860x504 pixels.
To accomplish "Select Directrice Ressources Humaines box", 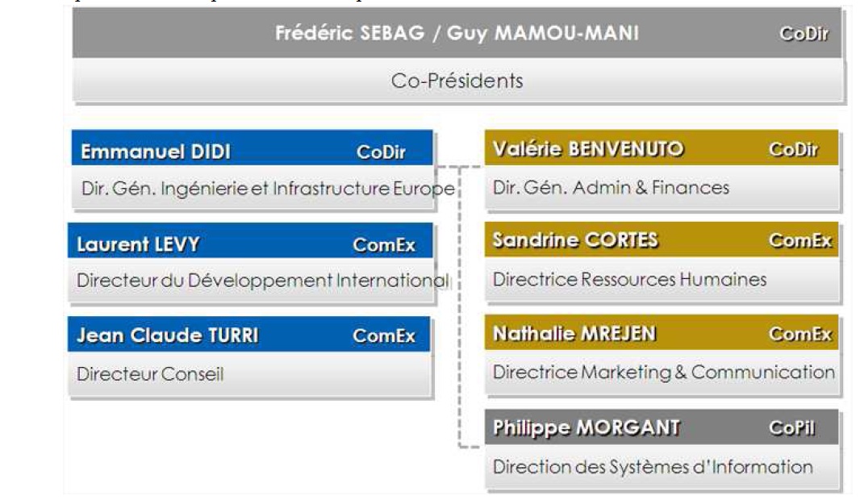I will tap(629, 280).
